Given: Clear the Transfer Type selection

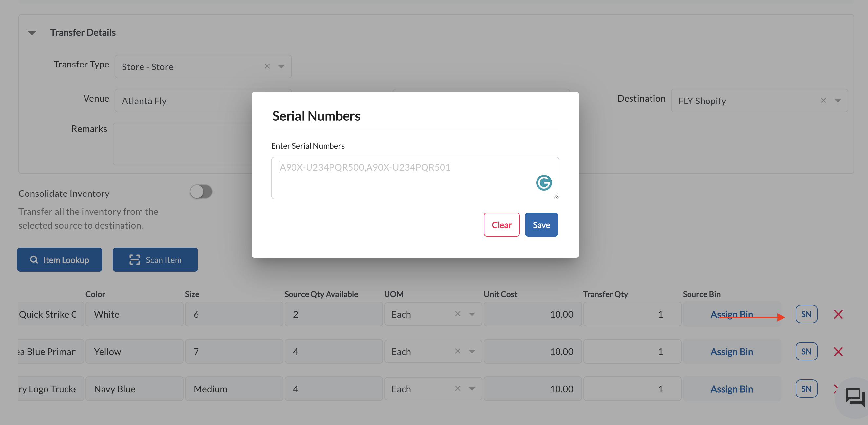Looking at the screenshot, I should click(x=267, y=66).
